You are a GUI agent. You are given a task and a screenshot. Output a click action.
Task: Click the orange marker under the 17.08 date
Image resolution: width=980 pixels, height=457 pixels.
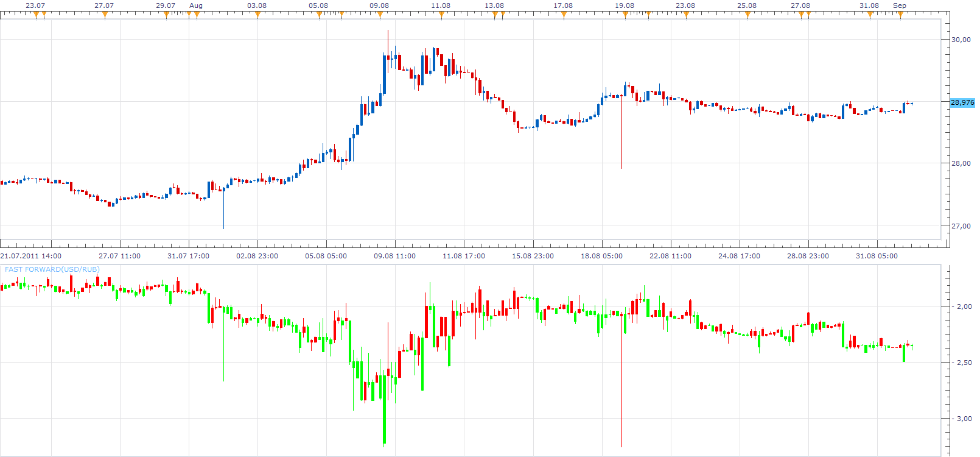(564, 15)
